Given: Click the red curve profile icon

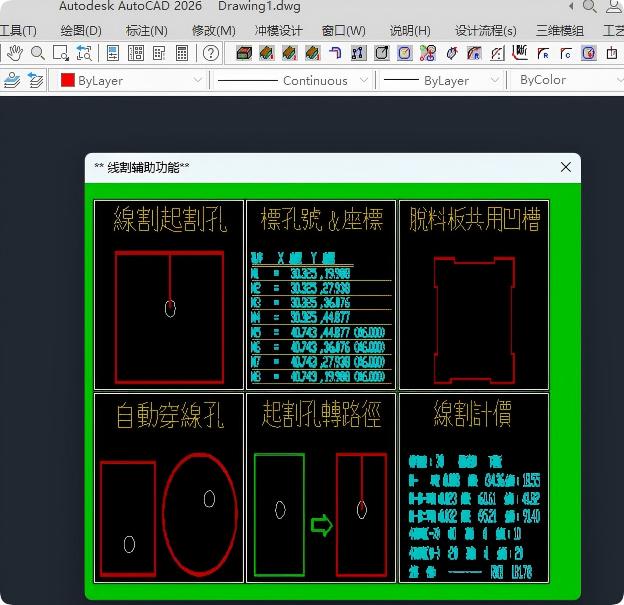Looking at the screenshot, I should 520,53.
